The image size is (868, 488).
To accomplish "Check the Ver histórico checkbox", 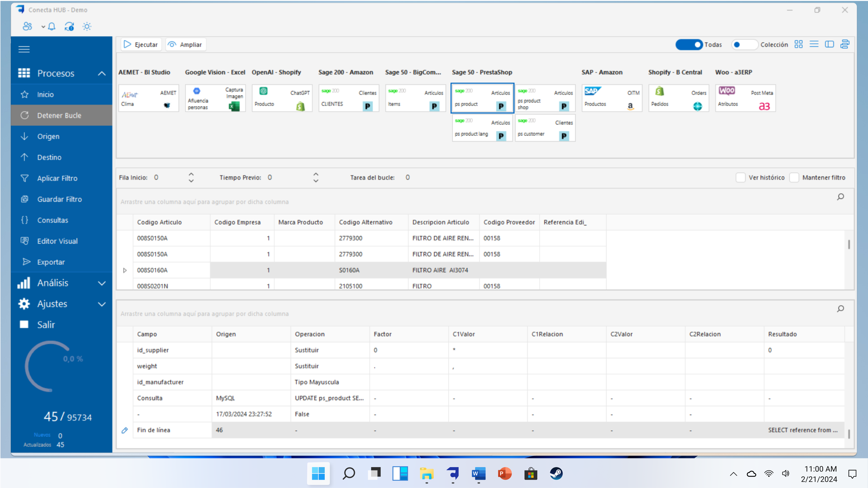I will 740,177.
